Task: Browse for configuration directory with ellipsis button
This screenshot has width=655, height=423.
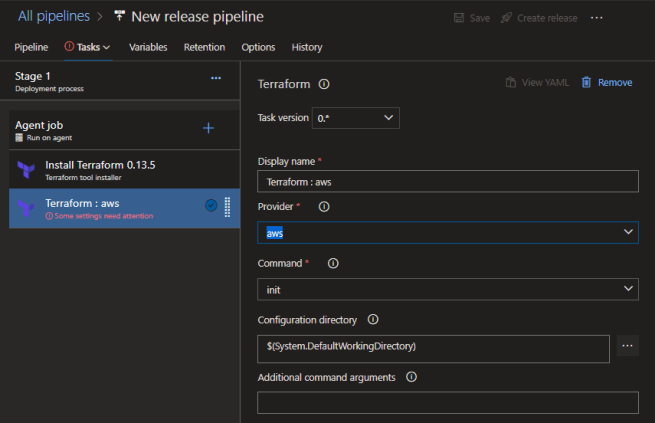Action: (628, 346)
